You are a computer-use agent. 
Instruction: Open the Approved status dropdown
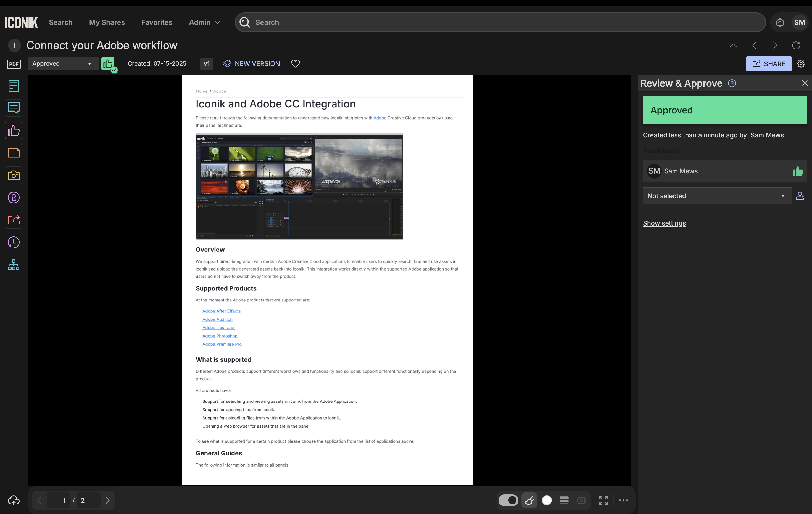click(63, 64)
